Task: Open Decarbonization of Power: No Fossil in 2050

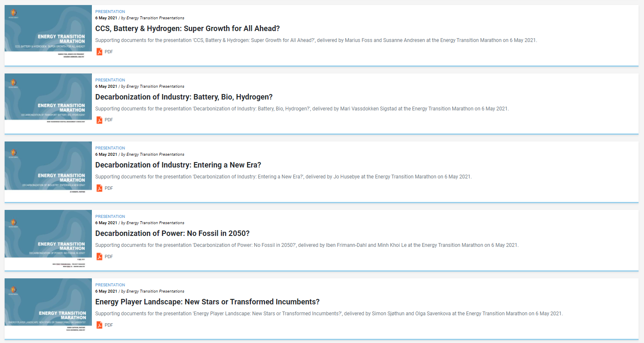Action: coord(172,233)
